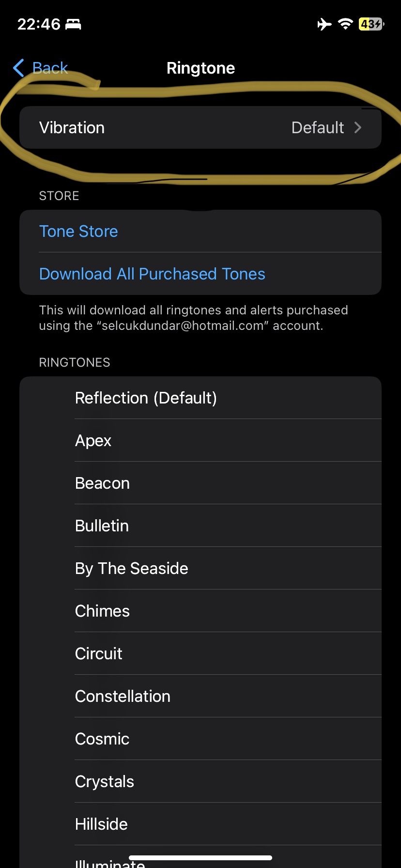Tap the bed sleep focus icon

[x=73, y=24]
